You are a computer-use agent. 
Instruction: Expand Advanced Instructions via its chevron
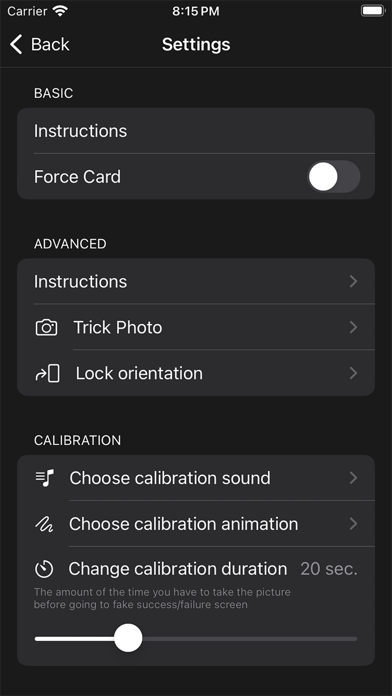click(353, 281)
